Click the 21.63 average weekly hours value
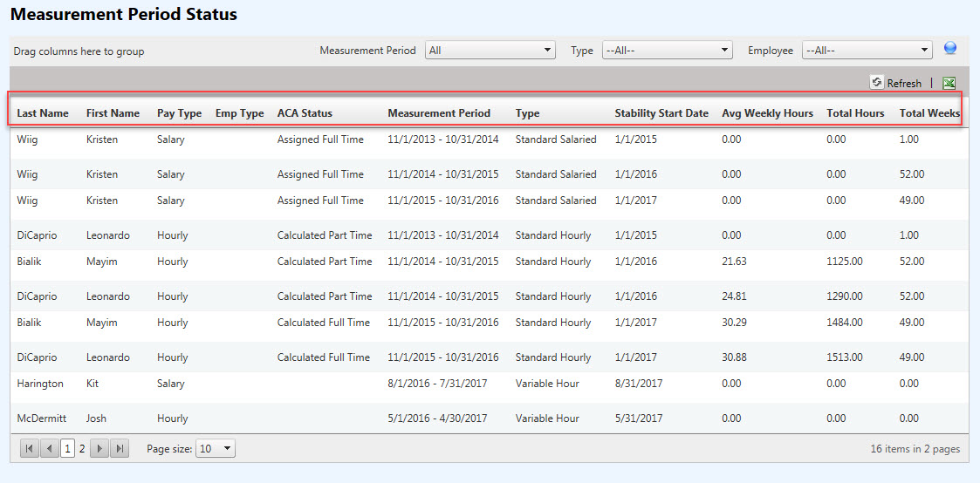This screenshot has height=483, width=980. [734, 262]
